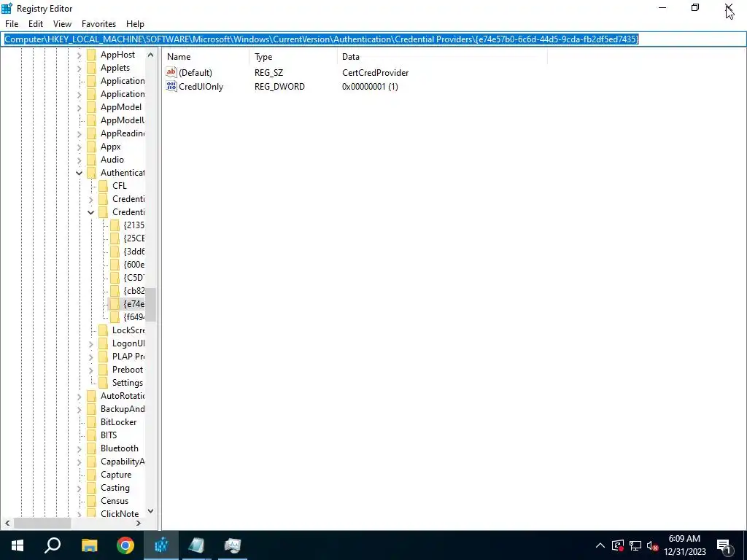The width and height of the screenshot is (747, 560).
Task: Select the LockScreen tree key
Action: click(128, 330)
